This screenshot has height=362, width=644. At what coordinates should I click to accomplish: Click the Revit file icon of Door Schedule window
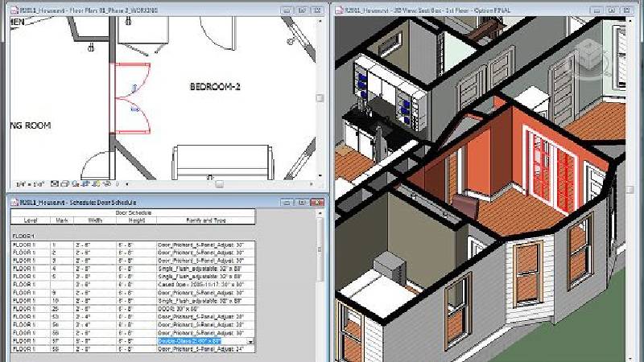tap(14, 202)
